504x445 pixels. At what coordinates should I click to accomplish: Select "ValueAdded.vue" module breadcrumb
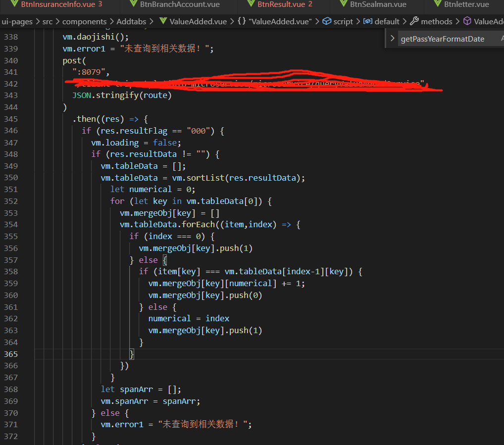click(280, 21)
